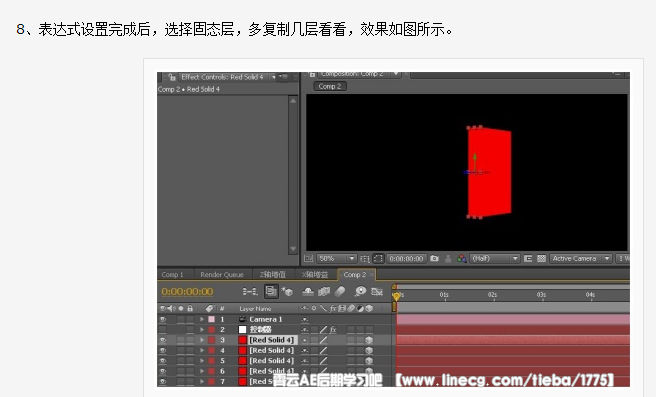Image resolution: width=656 pixels, height=397 pixels.
Task: Switch to the Render Queue tab
Action: (x=222, y=274)
